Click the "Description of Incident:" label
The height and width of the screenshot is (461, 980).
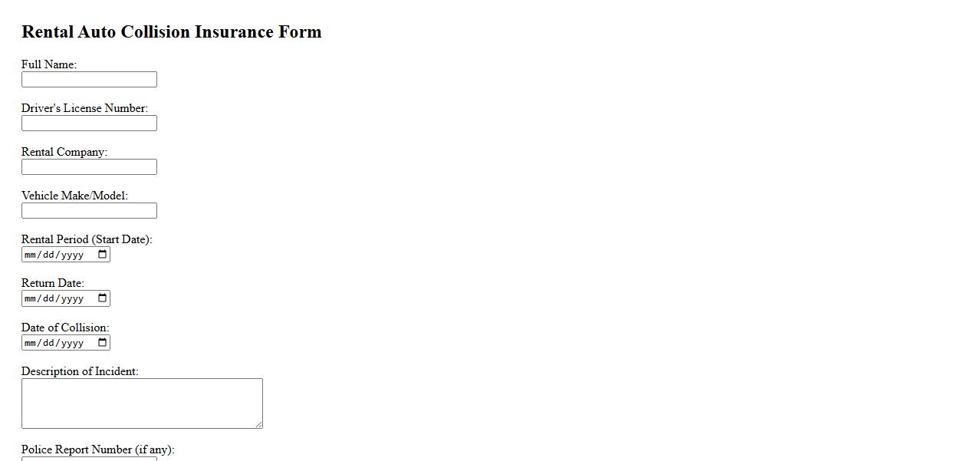[80, 371]
